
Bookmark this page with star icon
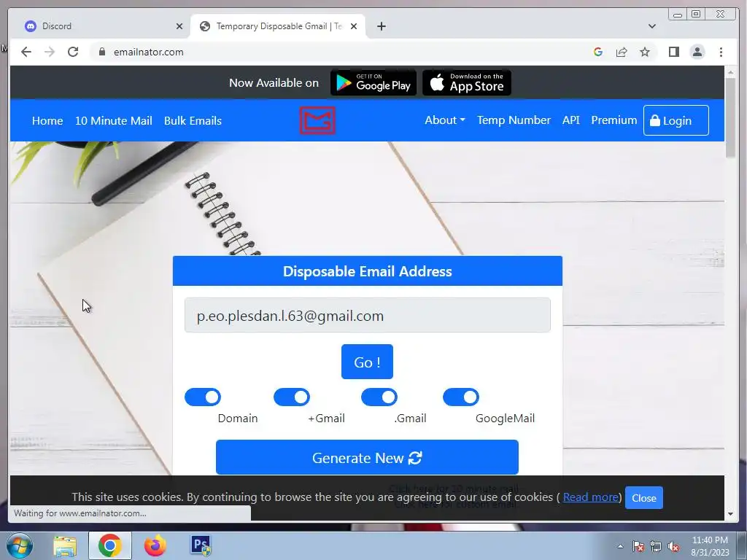click(x=645, y=52)
